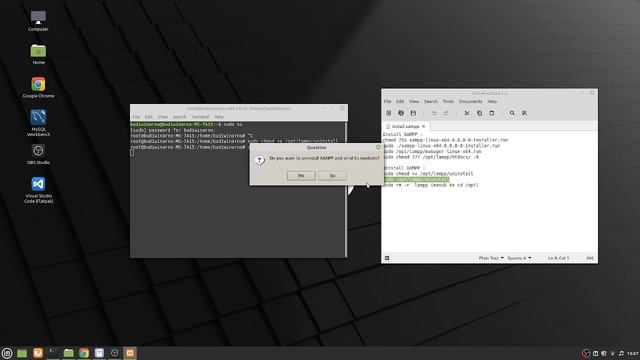Open the Computer desktop icon
This screenshot has height=360, width=640.
[38, 20]
